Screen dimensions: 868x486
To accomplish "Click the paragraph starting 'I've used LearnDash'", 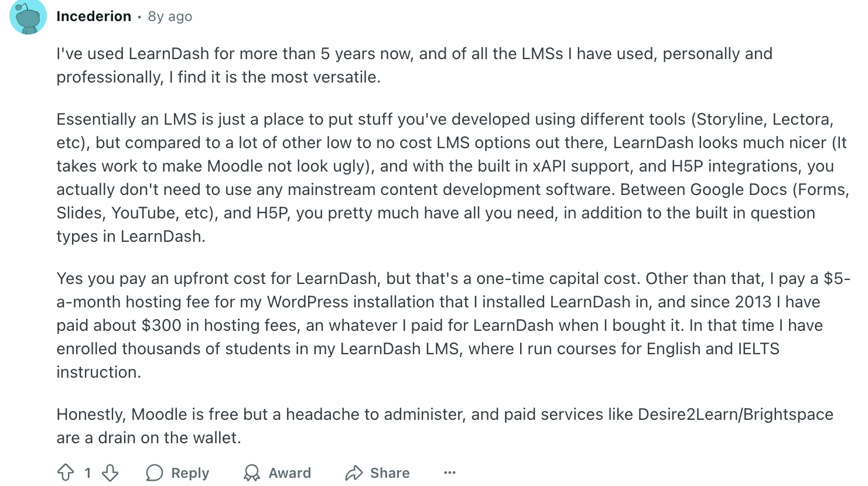I will tap(414, 66).
